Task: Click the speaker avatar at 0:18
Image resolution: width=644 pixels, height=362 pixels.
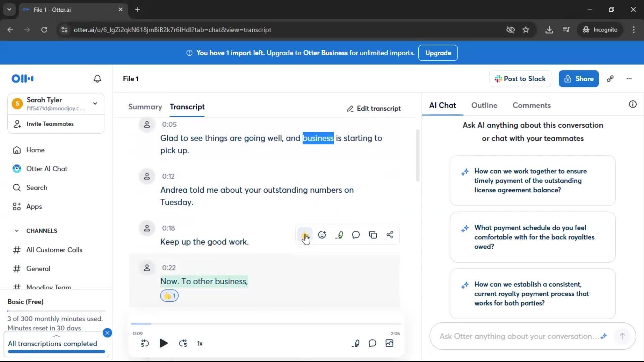Action: (147, 228)
